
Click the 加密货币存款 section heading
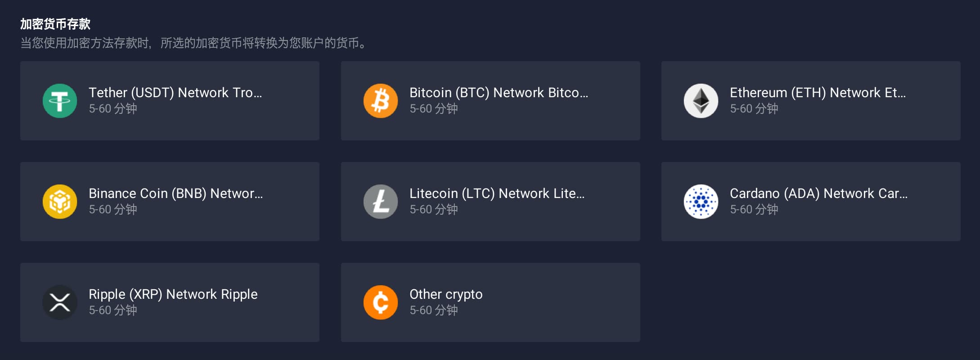[55, 24]
